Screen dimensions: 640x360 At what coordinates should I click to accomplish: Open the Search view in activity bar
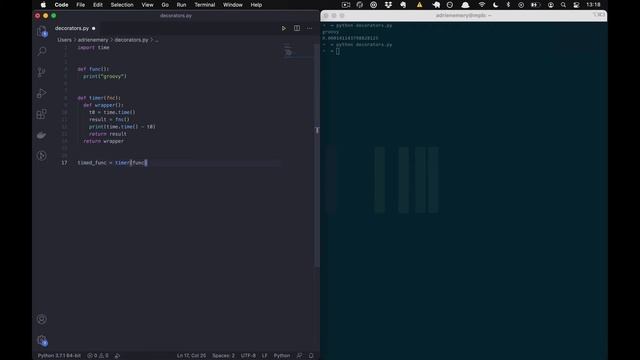point(42,51)
